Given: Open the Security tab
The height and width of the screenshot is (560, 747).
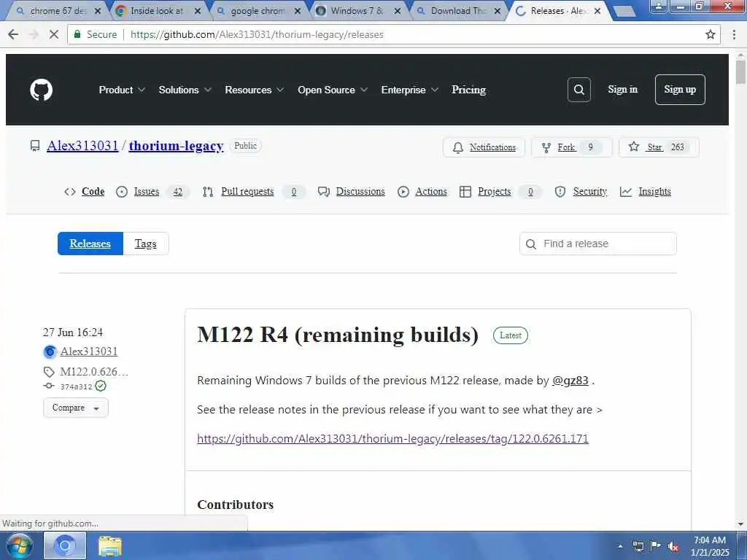Looking at the screenshot, I should coord(581,192).
